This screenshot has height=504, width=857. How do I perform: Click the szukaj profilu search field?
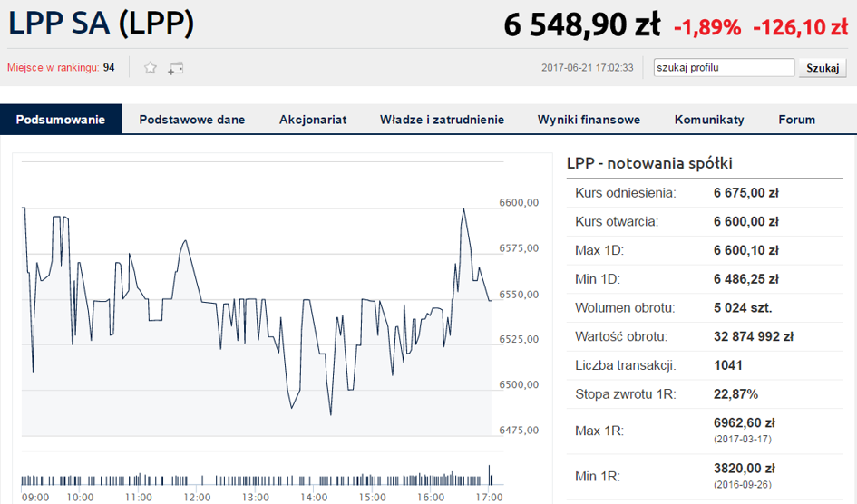[x=725, y=68]
